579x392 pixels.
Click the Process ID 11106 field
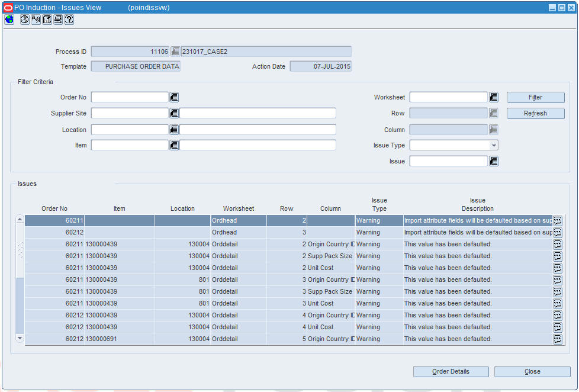pos(130,52)
